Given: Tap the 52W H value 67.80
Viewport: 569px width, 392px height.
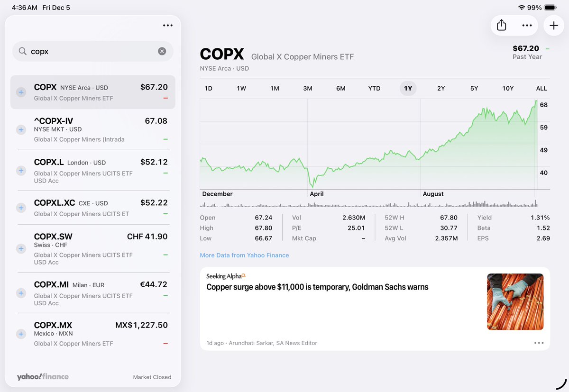Looking at the screenshot, I should [x=449, y=218].
